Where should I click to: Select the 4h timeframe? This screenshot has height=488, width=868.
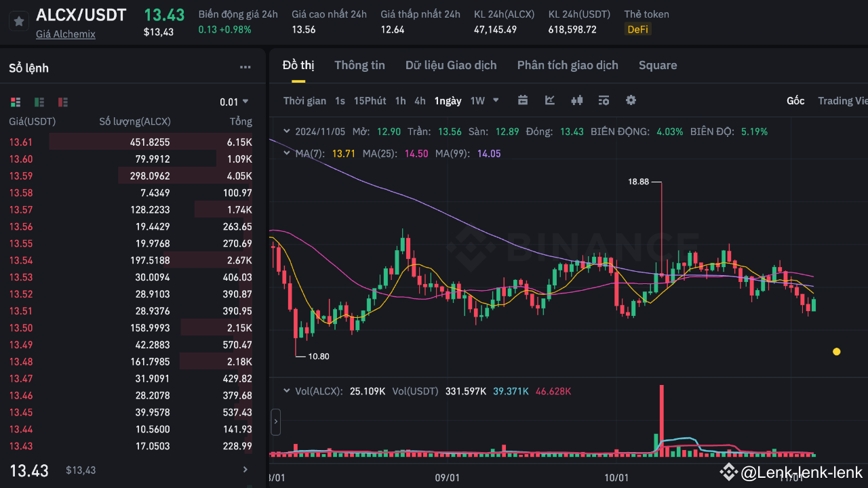pos(419,100)
